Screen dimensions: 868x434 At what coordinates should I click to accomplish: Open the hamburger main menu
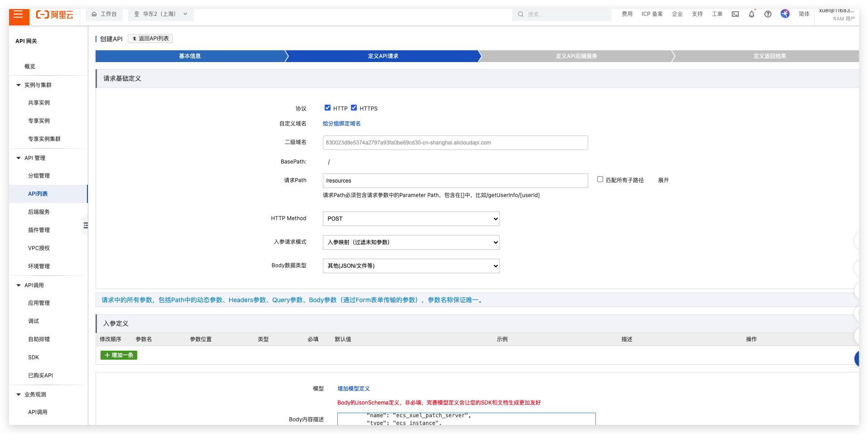click(x=19, y=14)
